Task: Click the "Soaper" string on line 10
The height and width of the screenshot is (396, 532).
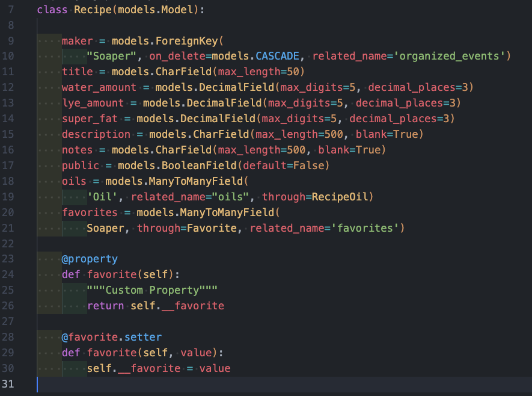Action: 111,56
